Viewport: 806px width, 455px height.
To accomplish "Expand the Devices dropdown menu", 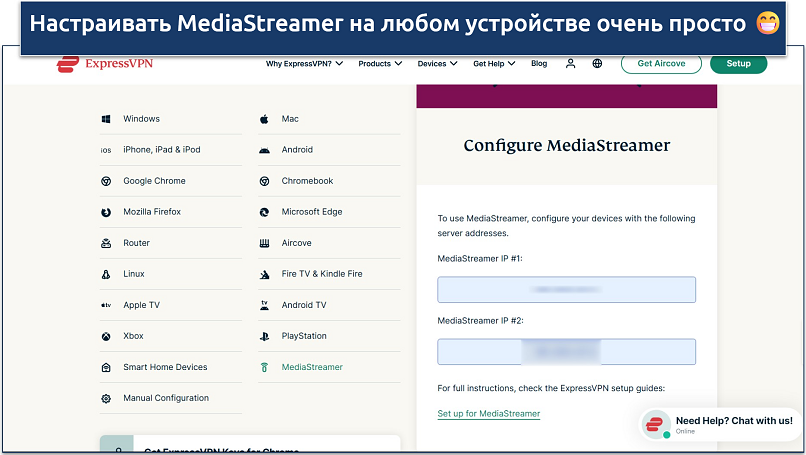I will (437, 64).
